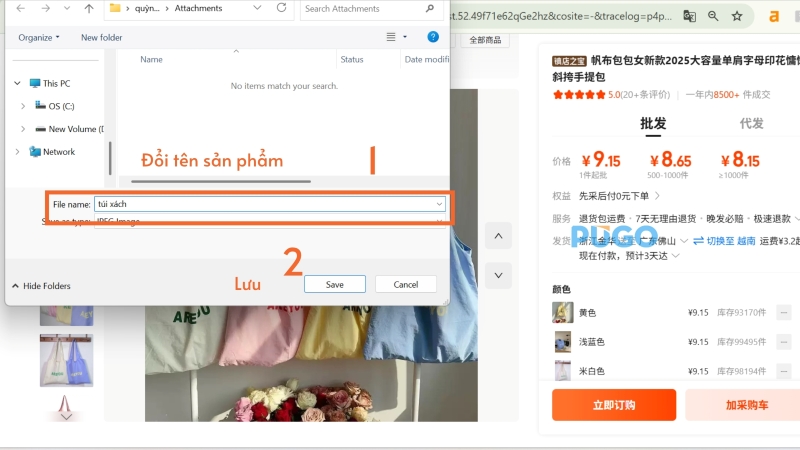
Task: Click the horizontal scrollbar in file list
Action: point(220,181)
